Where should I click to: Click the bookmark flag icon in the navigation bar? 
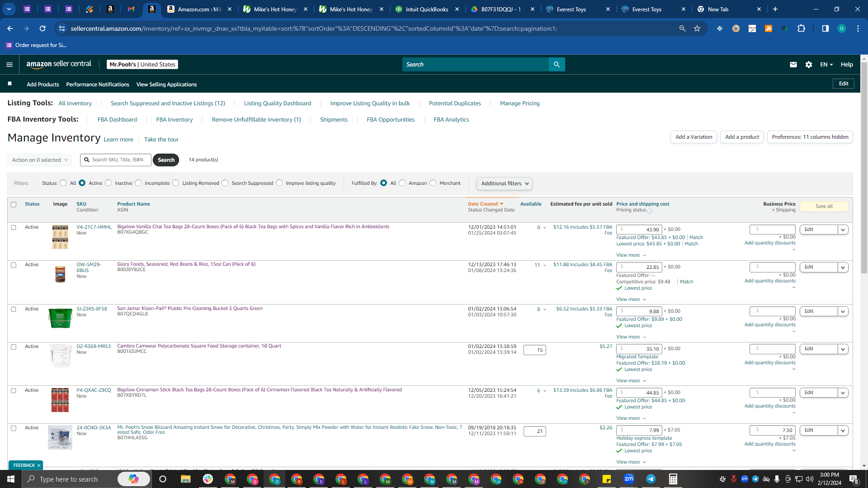[x=10, y=84]
